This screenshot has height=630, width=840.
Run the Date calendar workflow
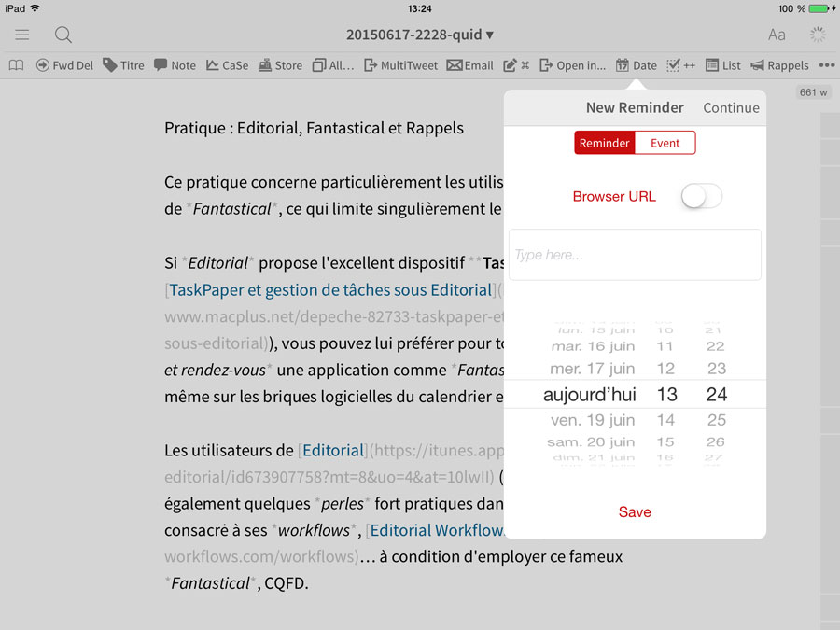(x=636, y=65)
